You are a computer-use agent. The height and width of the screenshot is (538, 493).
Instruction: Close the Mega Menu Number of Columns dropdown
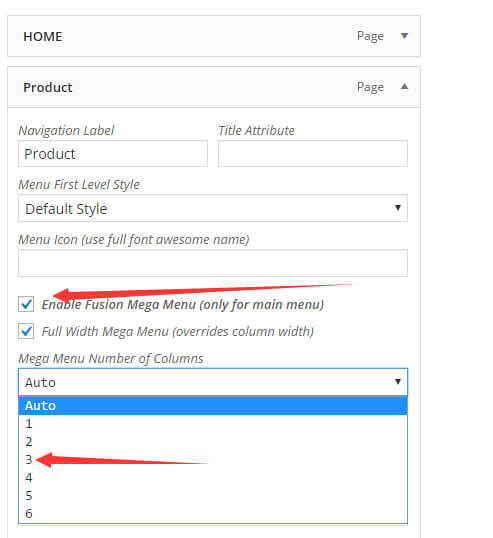213,382
